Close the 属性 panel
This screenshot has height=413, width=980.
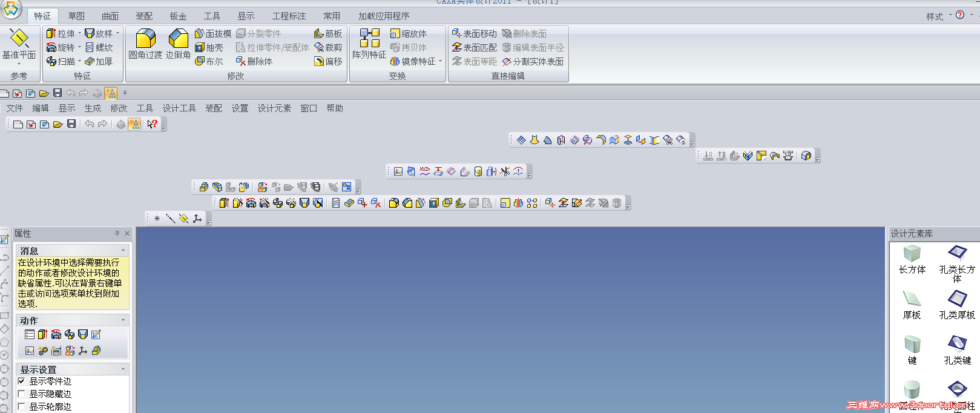click(x=127, y=233)
